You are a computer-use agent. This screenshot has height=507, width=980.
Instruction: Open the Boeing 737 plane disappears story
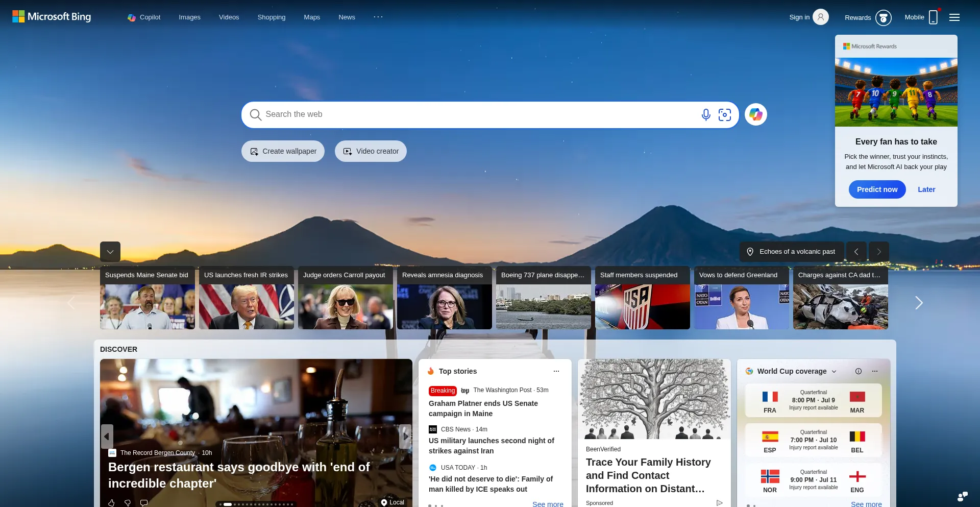[544, 298]
